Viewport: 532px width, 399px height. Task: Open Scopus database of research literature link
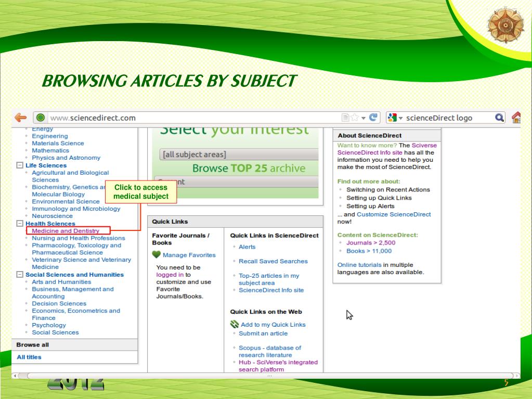(x=270, y=352)
